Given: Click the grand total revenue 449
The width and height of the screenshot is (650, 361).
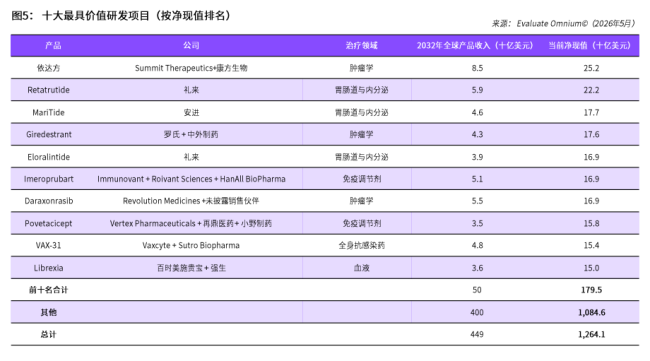Looking at the screenshot, I should [x=477, y=334].
